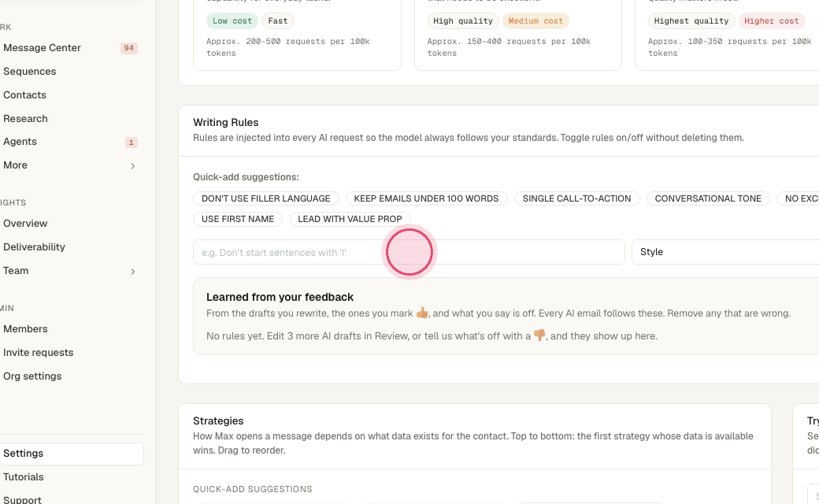This screenshot has width=819, height=504.
Task: Click the 94 badge on Message Center
Action: (x=128, y=48)
